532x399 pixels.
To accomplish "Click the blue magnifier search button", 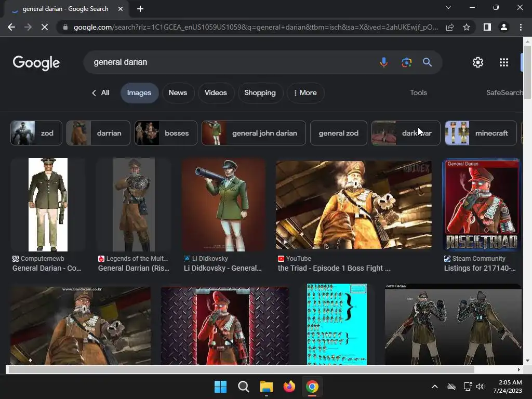I will pyautogui.click(x=427, y=62).
